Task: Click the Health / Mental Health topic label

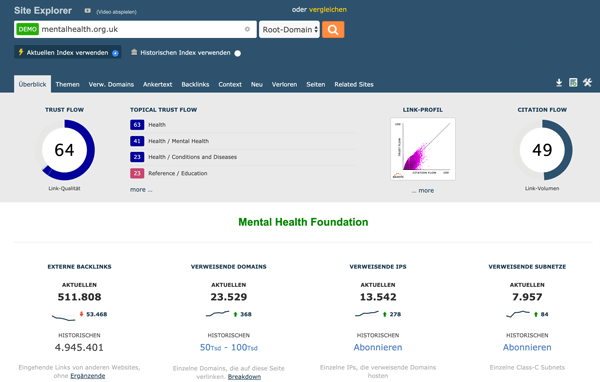Action: click(179, 141)
